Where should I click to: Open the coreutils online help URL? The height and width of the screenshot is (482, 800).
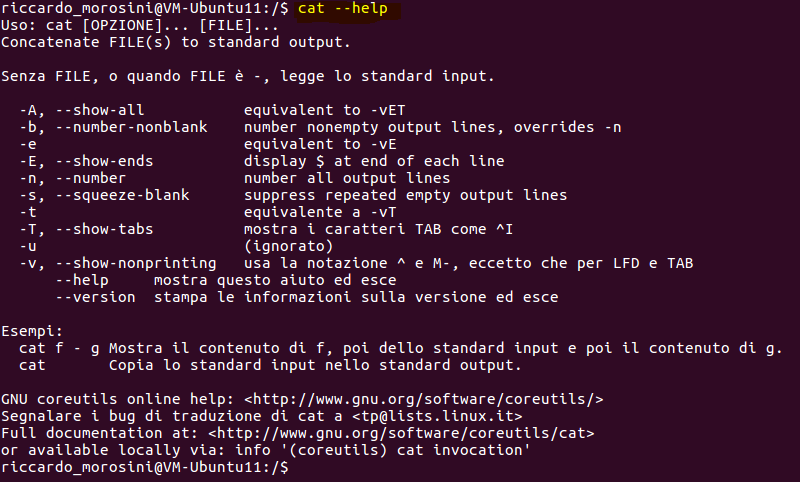point(423,399)
